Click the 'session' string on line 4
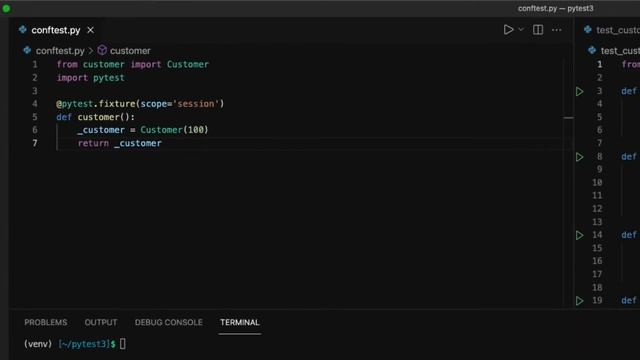The image size is (640, 360). [196, 104]
